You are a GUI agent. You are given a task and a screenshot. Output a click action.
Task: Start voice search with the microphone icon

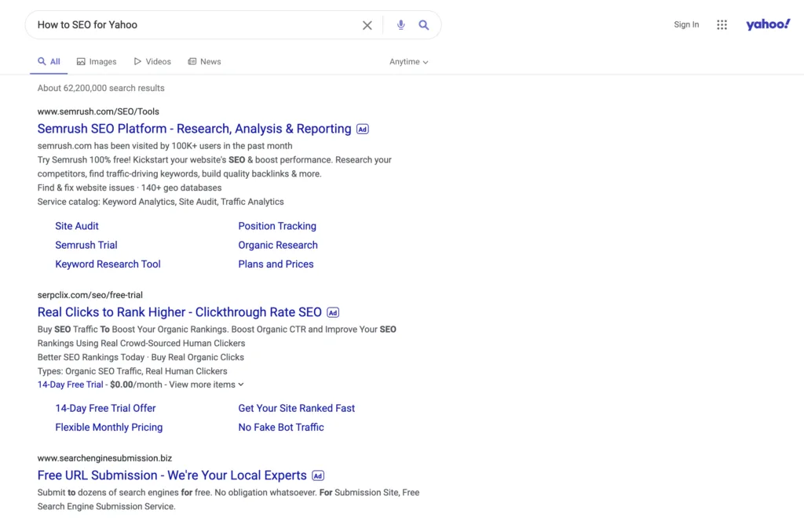[401, 24]
